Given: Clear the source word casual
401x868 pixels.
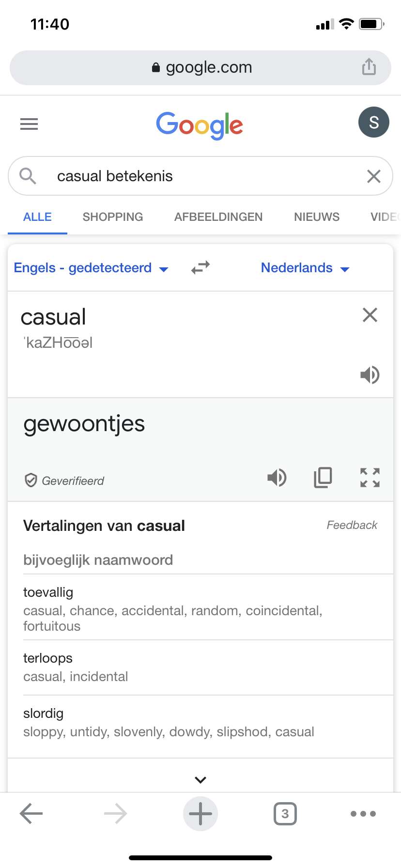Looking at the screenshot, I should point(370,315).
